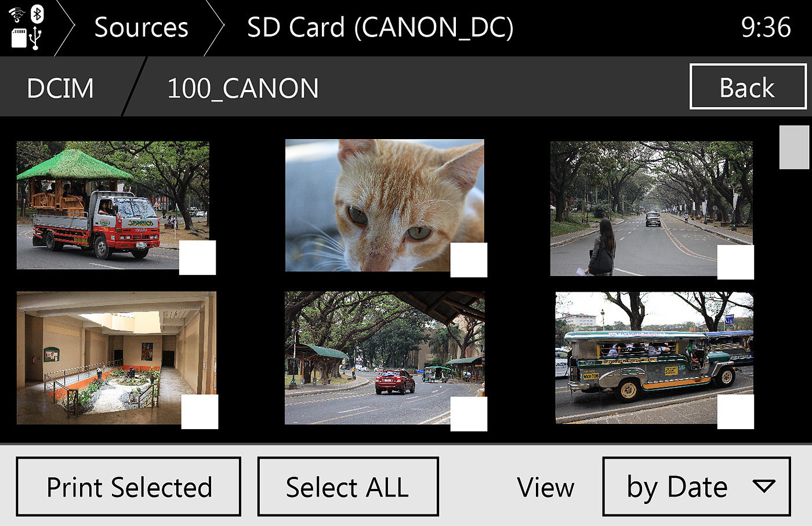Go to the Sources breadcrumb
The width and height of the screenshot is (812, 526).
pos(141,27)
